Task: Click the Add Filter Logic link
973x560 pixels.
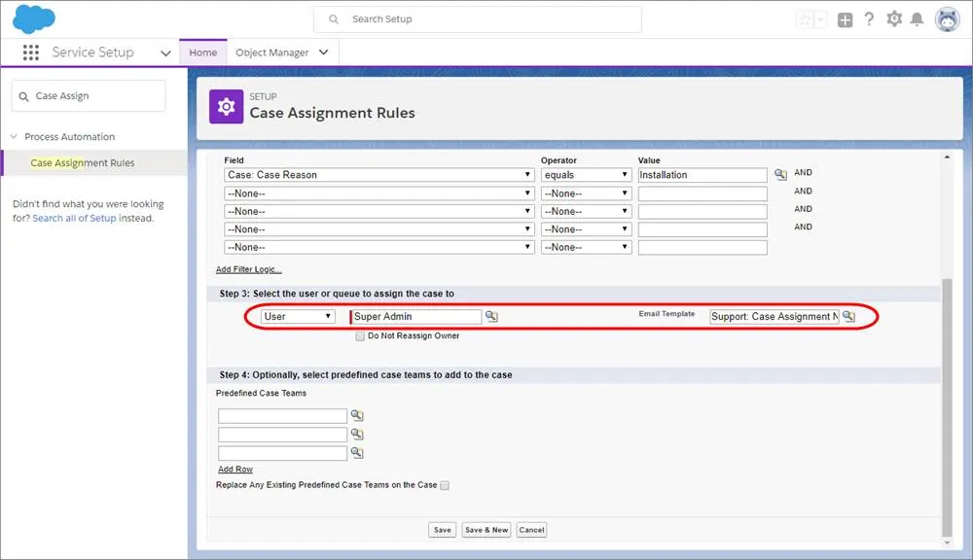Action: [x=248, y=269]
